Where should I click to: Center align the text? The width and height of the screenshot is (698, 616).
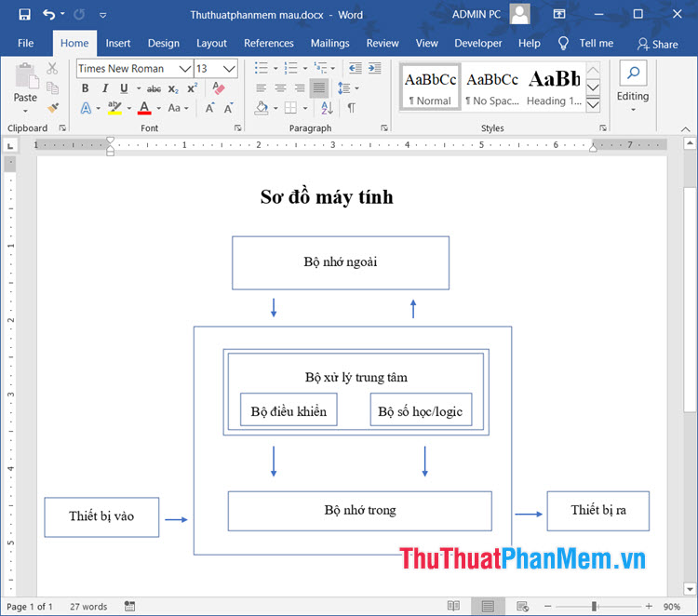coord(280,88)
